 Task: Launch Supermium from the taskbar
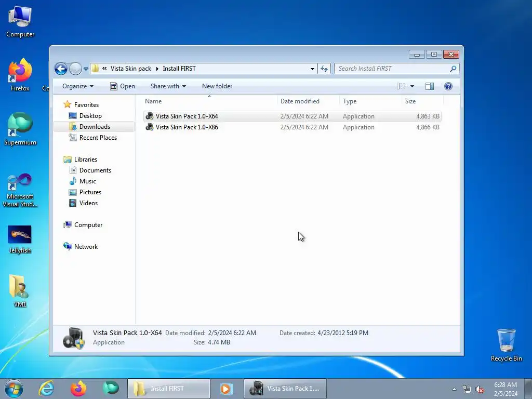111,389
